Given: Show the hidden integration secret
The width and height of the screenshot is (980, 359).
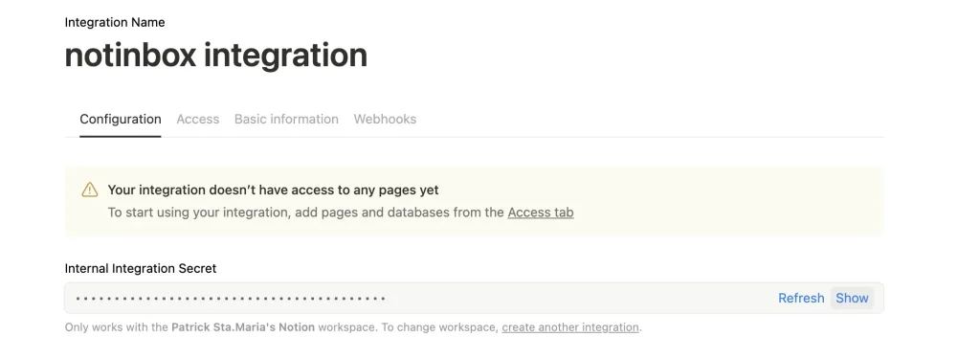Looking at the screenshot, I should coord(852,299).
